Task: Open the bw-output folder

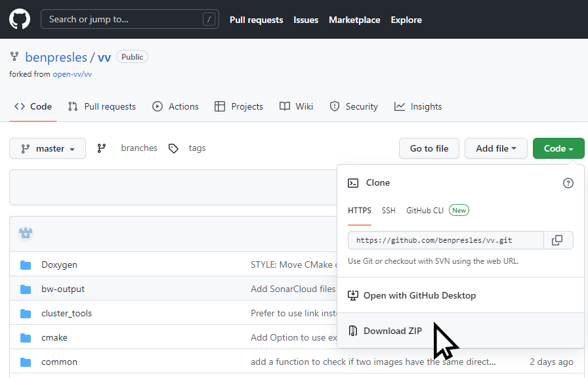Action: [x=63, y=289]
